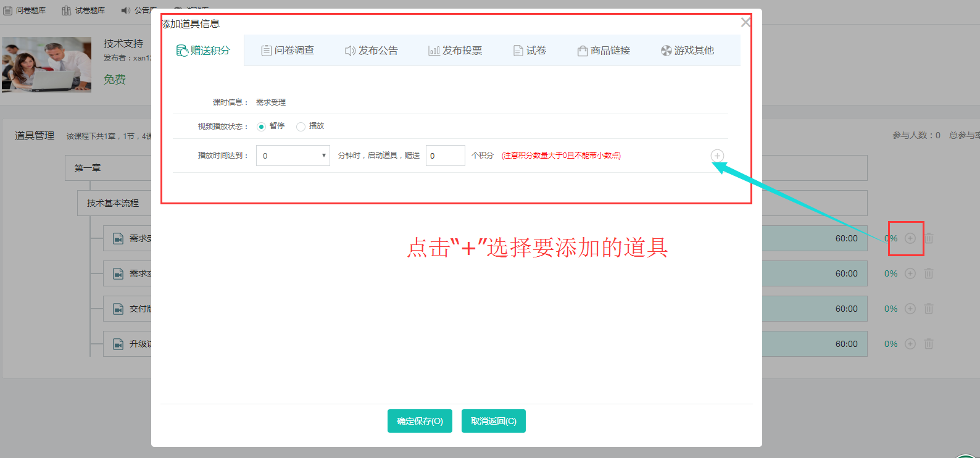The image size is (980, 458).
Task: Click the plus icon in the points row
Action: [717, 156]
